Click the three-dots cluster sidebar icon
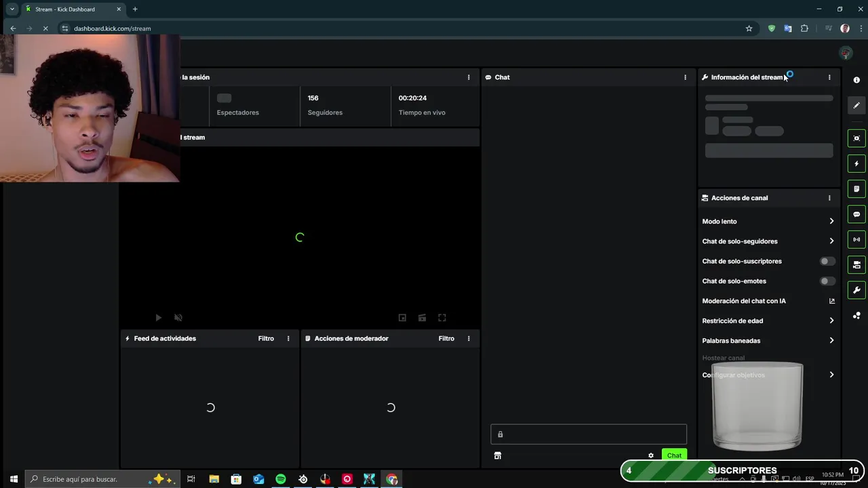Image resolution: width=868 pixels, height=488 pixels. 856,315
